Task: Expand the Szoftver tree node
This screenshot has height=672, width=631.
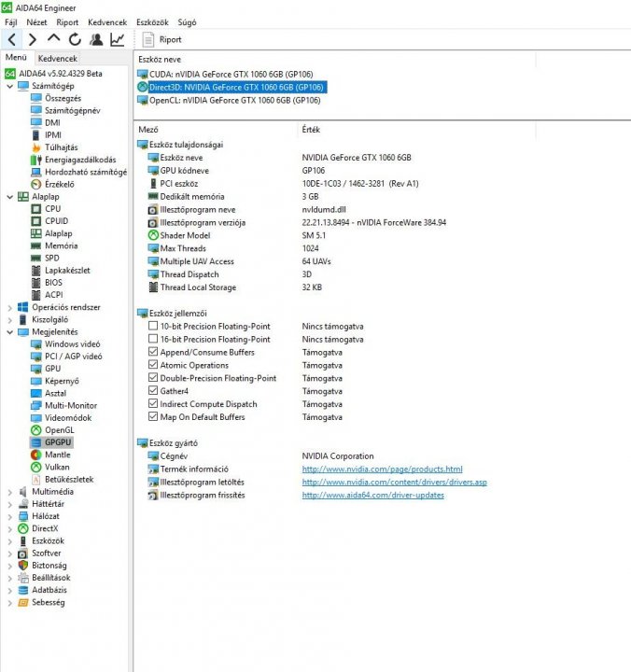Action: point(10,553)
